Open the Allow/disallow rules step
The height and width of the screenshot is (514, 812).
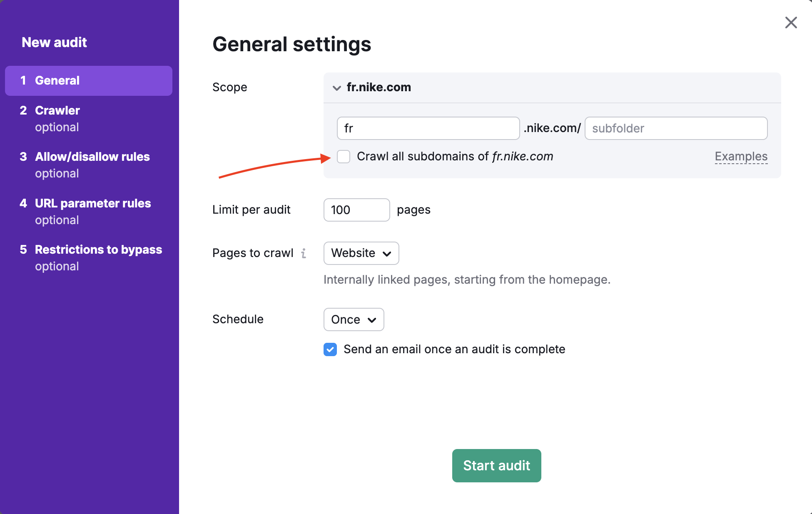[x=92, y=157]
